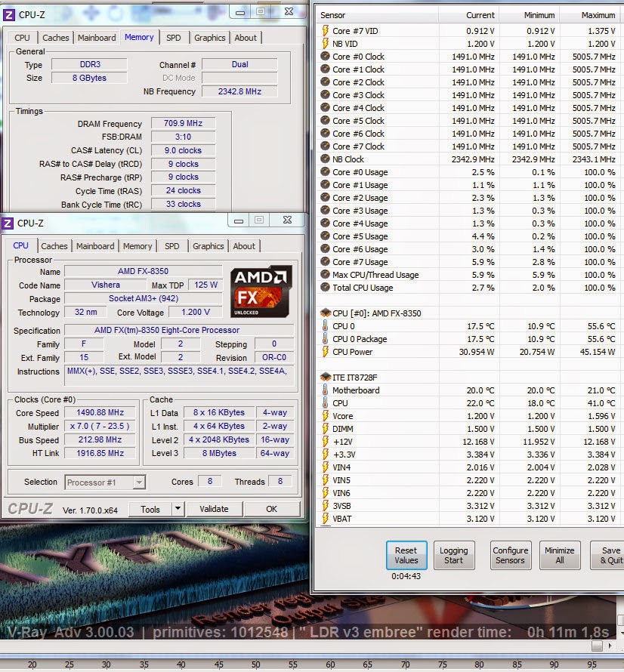The image size is (624, 672).
Task: Click the clock icon beside Core #0 Clock
Action: click(325, 56)
